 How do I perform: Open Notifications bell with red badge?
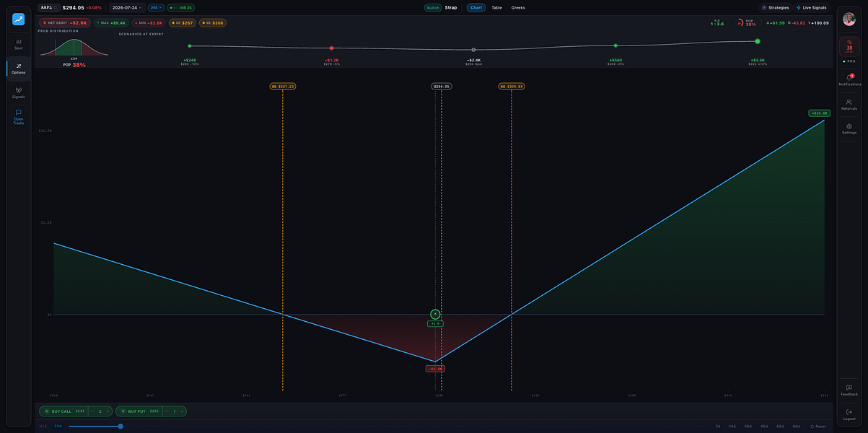(849, 79)
